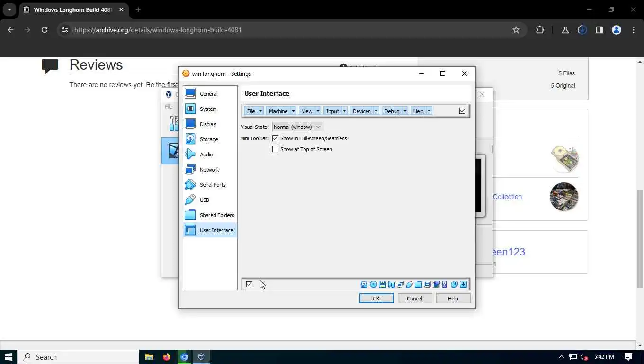Click the hard disk indicator in status bar editor
Screen dimensions: 644x364
(364, 284)
